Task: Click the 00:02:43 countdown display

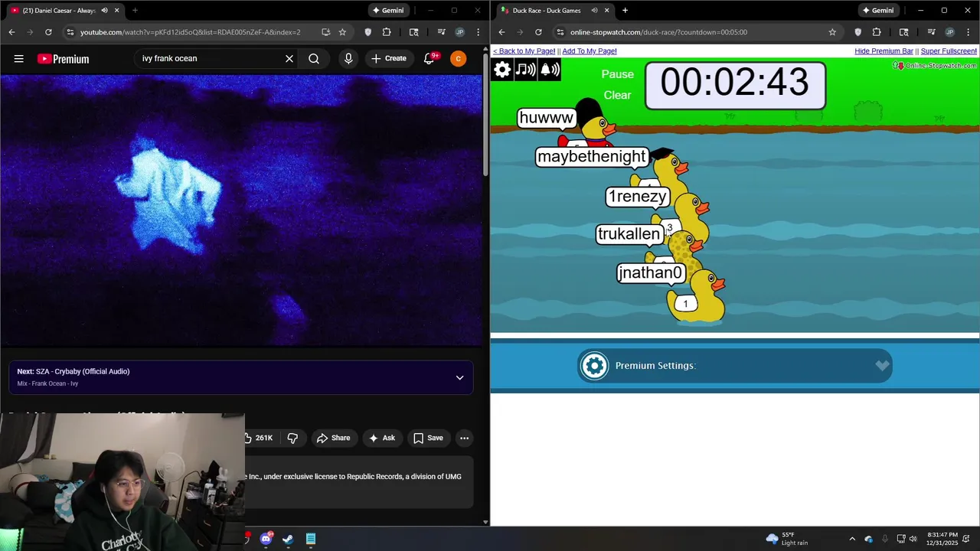Action: point(735,84)
